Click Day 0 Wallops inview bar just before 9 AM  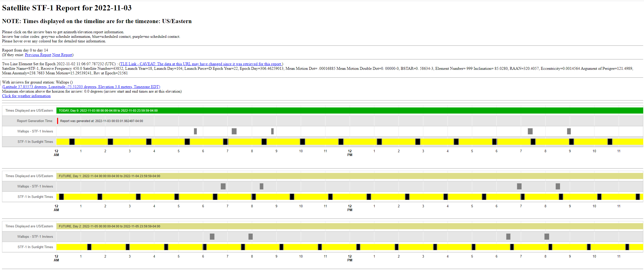tap(273, 131)
